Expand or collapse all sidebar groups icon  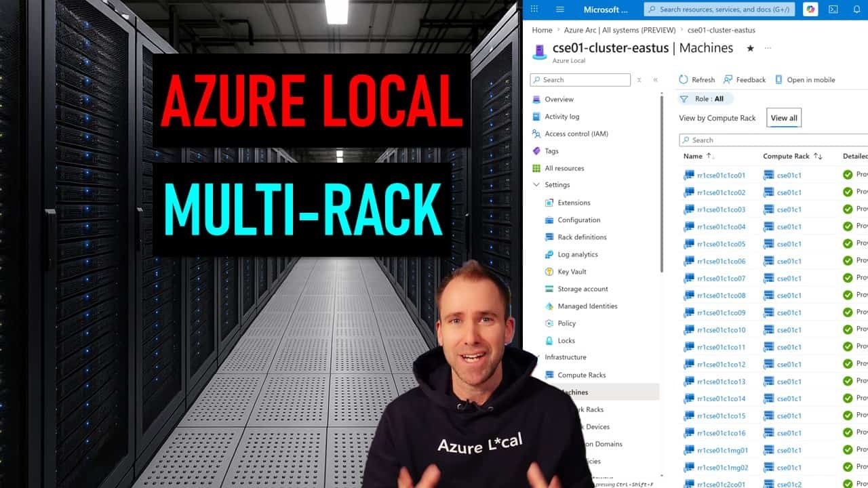(639, 80)
